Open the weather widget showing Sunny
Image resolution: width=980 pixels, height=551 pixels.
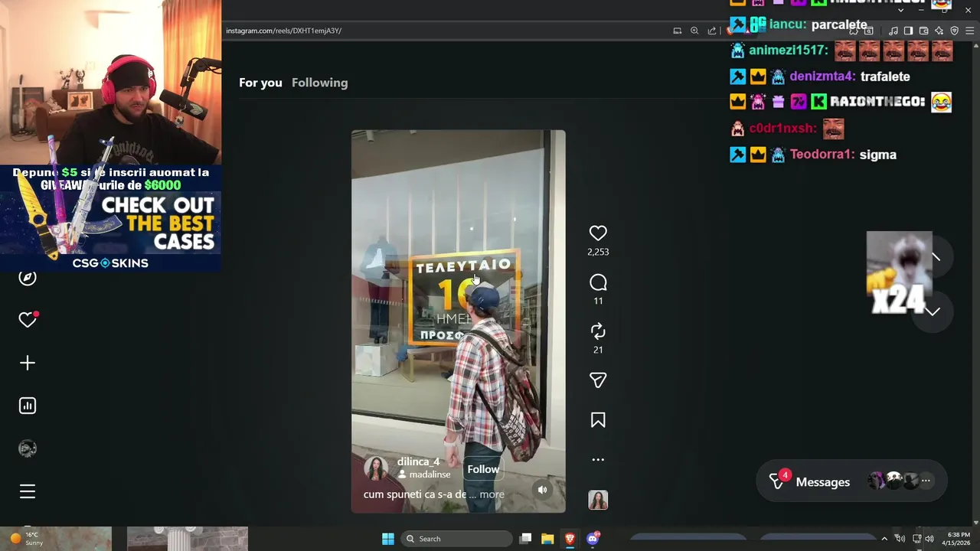tap(25, 539)
